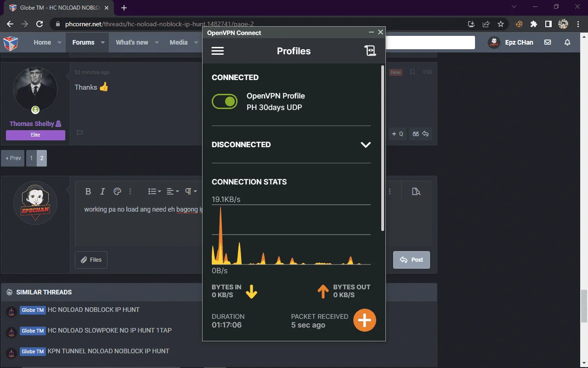Go to previous page with Prev
This screenshot has height=368, width=588.
pyautogui.click(x=13, y=158)
